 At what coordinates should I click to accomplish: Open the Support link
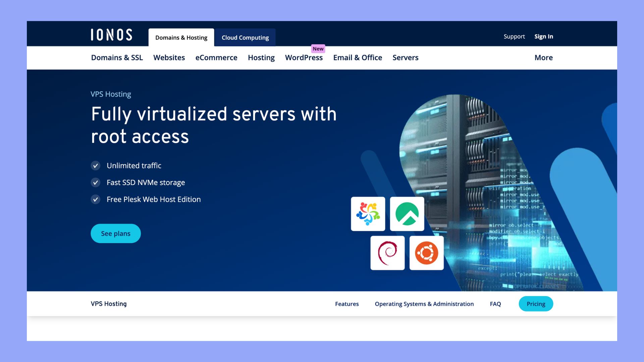[x=514, y=37]
